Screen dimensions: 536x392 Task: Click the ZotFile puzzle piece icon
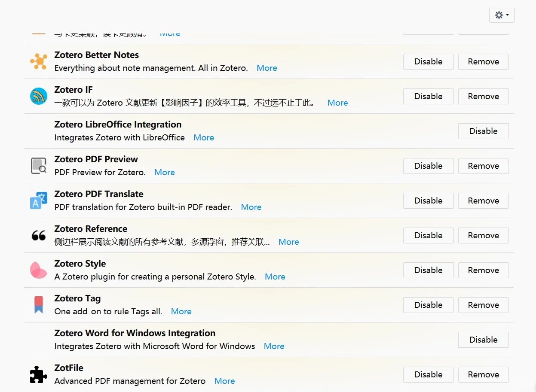(39, 374)
